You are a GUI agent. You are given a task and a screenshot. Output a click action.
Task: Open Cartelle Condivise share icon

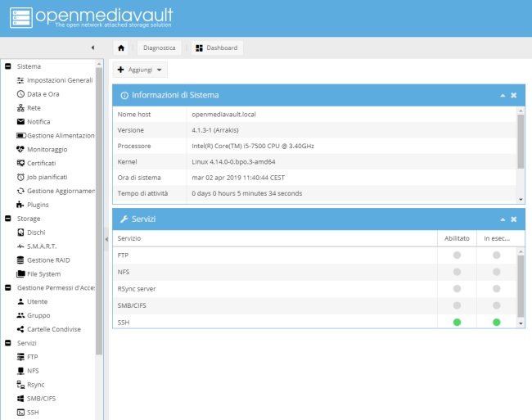[x=20, y=329]
